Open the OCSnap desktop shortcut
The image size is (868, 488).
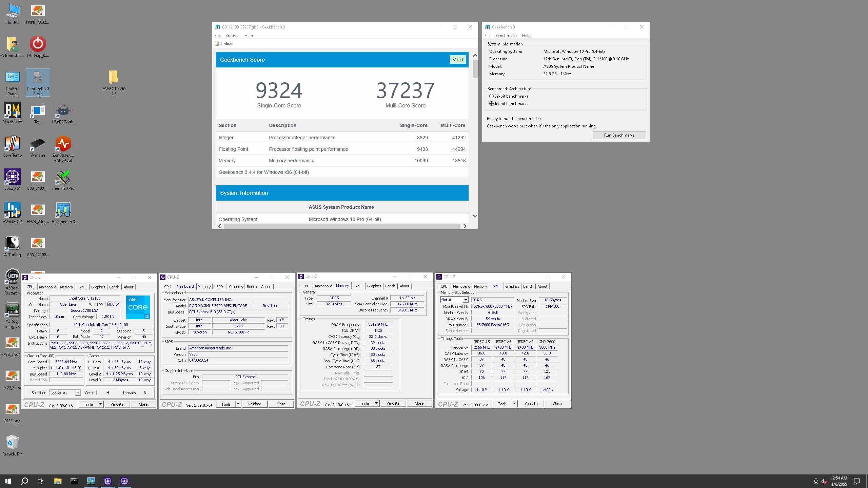(x=38, y=47)
